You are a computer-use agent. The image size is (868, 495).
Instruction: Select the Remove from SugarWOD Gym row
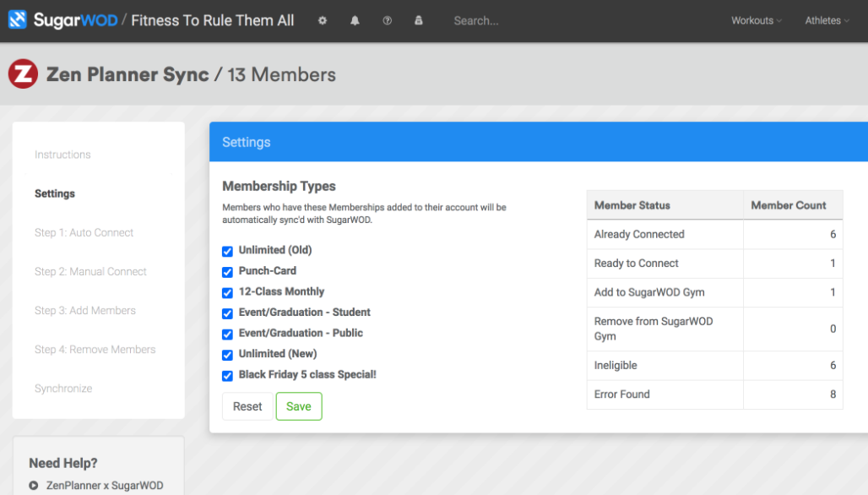click(x=714, y=329)
